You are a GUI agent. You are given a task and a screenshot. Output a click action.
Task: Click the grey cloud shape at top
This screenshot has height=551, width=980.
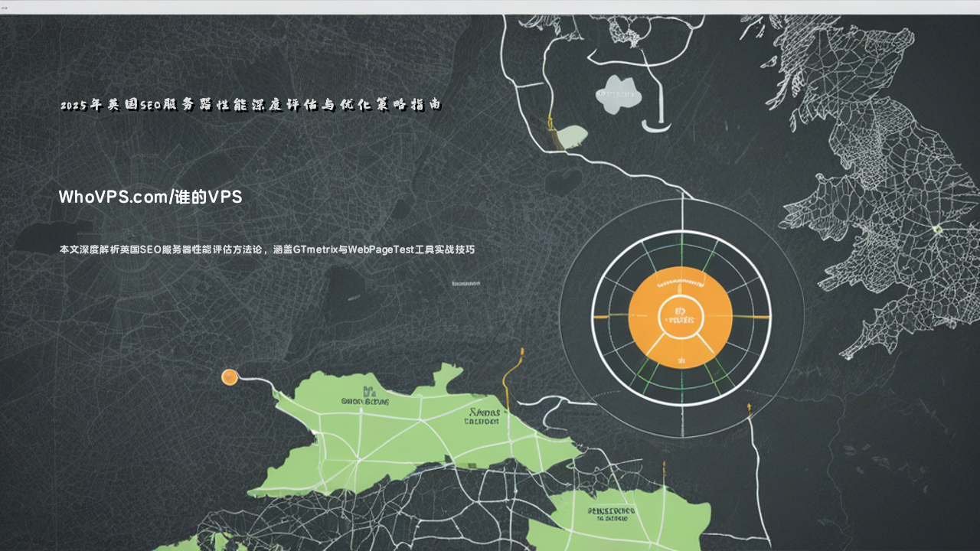(617, 95)
